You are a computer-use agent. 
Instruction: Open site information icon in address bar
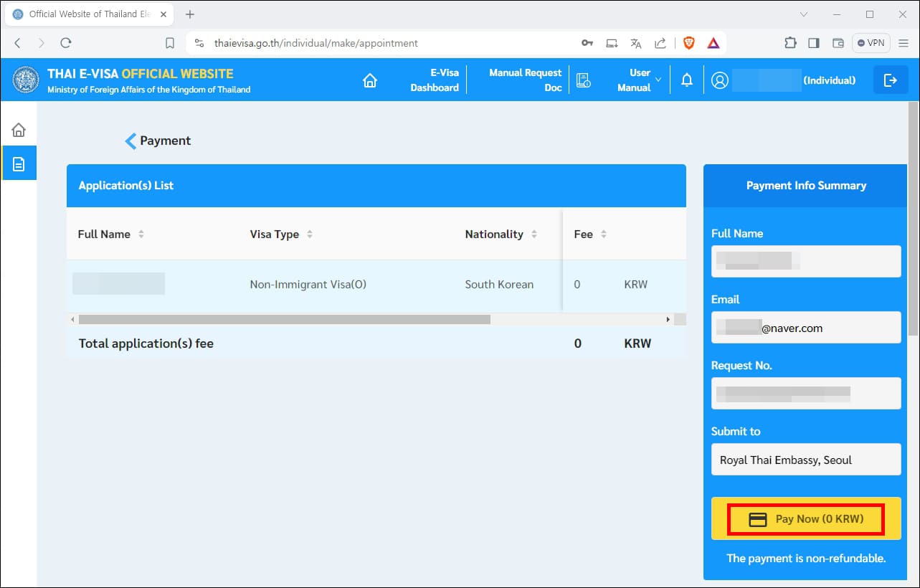click(x=199, y=43)
